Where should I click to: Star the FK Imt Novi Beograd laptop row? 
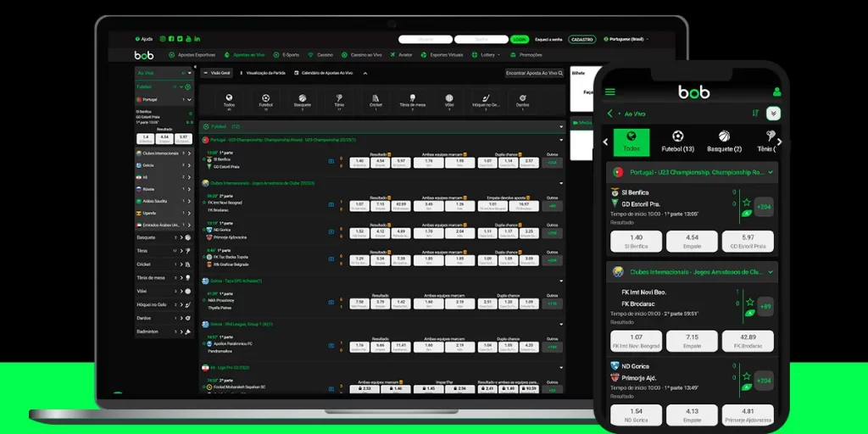[204, 203]
